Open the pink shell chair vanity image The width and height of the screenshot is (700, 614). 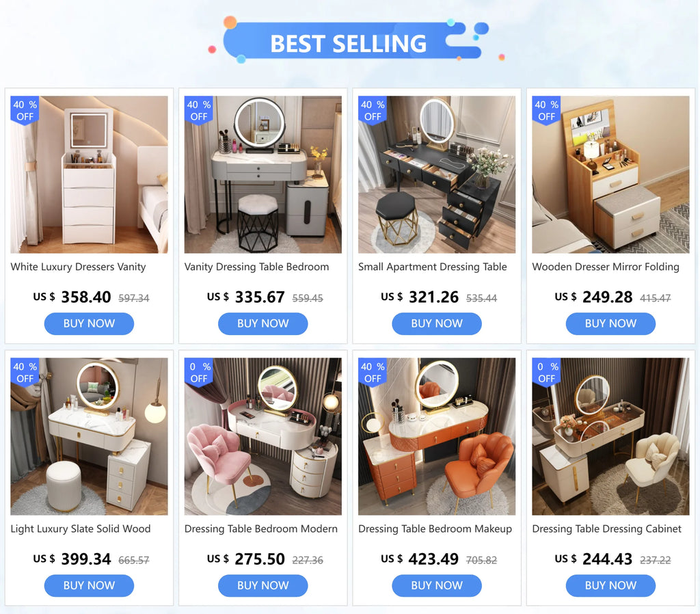coord(263,436)
